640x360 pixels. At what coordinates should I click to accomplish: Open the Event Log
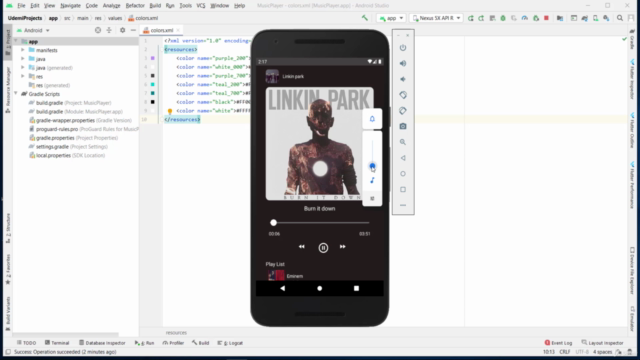558,343
